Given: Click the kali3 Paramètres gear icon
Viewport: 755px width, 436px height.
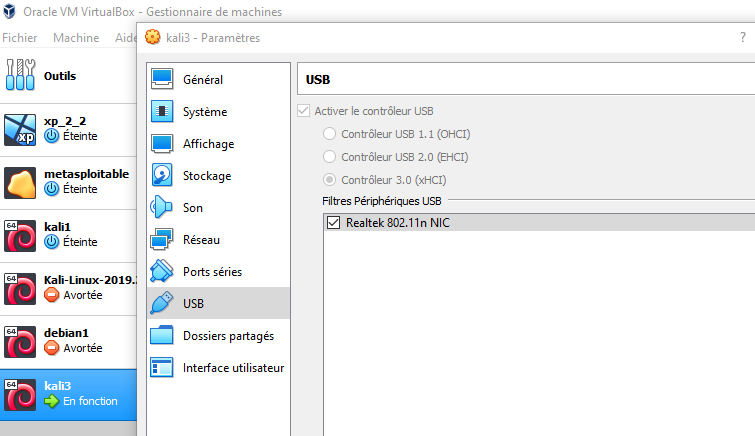Looking at the screenshot, I should [153, 37].
